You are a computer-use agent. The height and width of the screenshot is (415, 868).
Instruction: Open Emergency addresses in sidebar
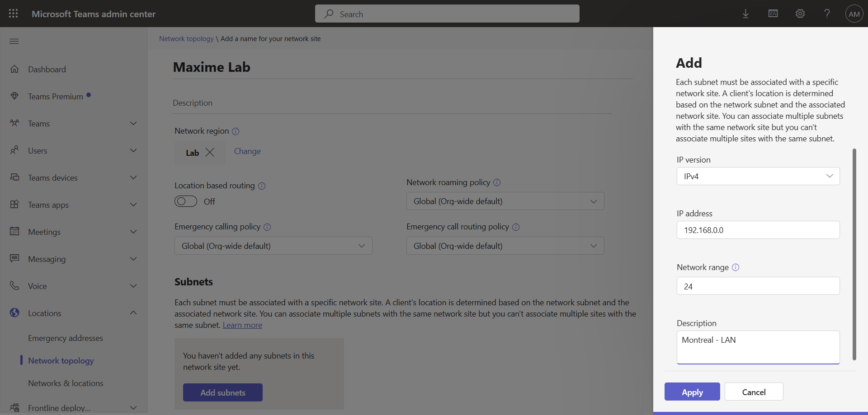pos(66,338)
